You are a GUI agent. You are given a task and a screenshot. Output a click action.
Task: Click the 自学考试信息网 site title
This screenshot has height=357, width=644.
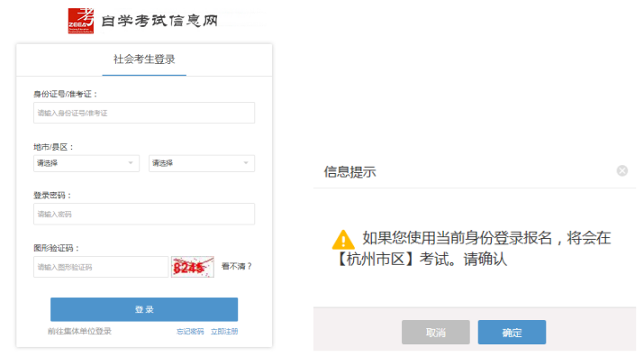pos(159,21)
